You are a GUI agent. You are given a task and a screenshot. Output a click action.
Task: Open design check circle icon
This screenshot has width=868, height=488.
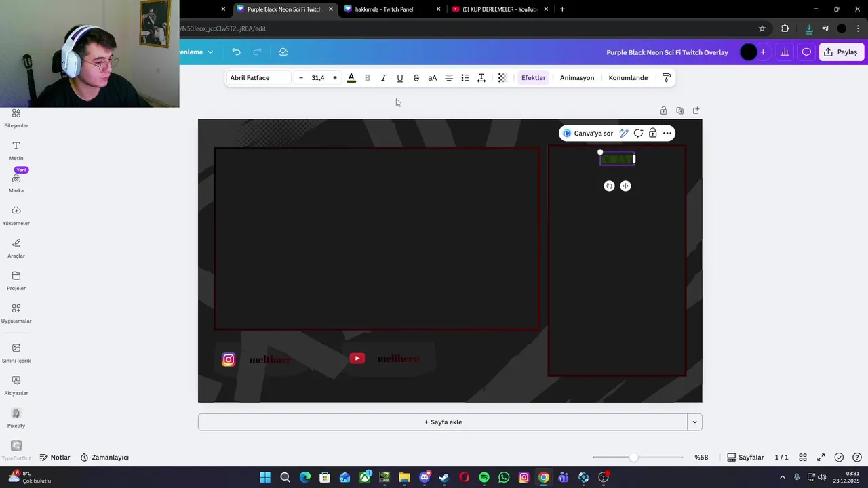(x=839, y=457)
